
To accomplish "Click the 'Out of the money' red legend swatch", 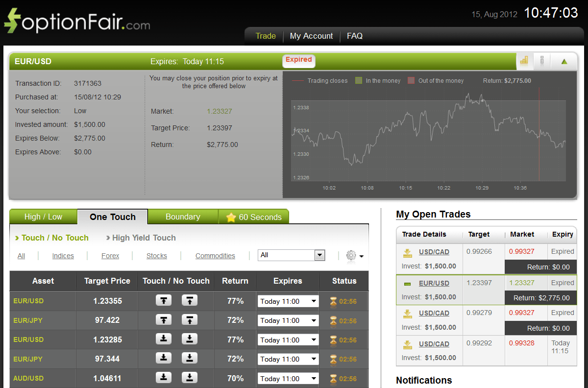I will 411,80.
